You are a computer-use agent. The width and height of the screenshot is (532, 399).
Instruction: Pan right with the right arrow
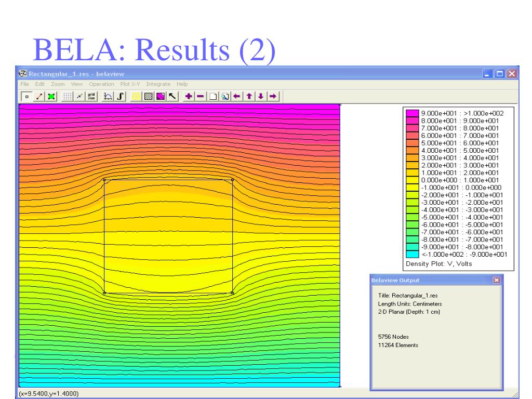coord(273,97)
